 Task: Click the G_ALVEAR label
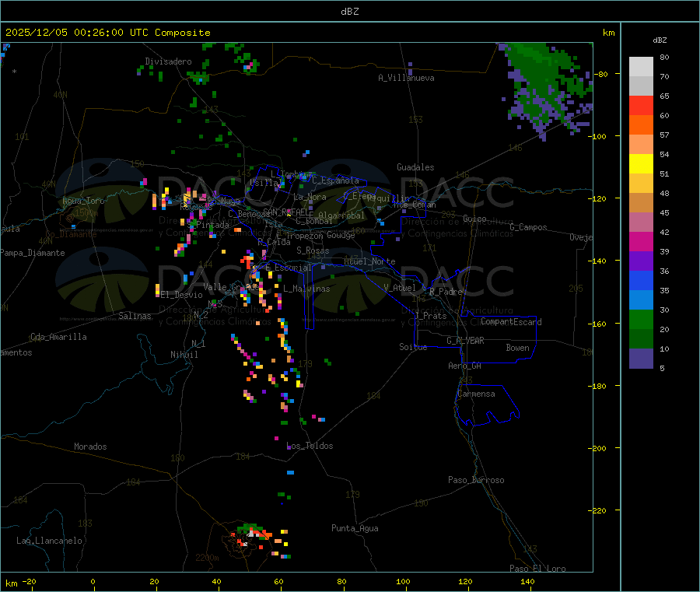pyautogui.click(x=465, y=341)
